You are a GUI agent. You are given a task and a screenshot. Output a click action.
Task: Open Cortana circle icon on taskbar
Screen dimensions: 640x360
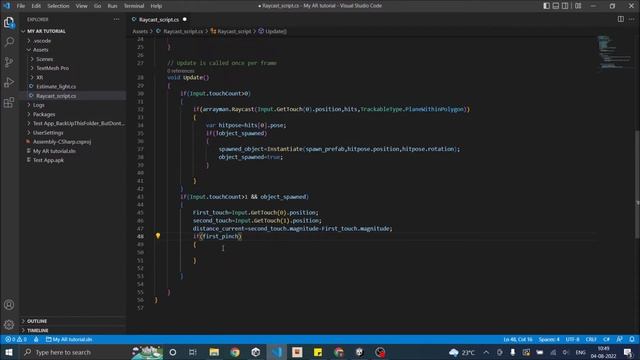(x=173, y=352)
